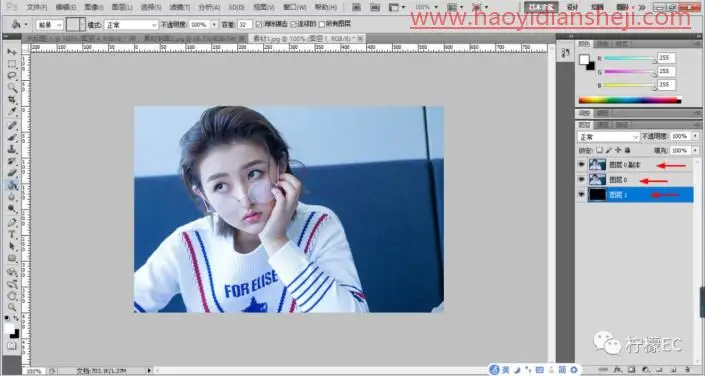Select the 基本功能 workspace button
Image resolution: width=705 pixels, height=376 pixels.
tap(541, 7)
